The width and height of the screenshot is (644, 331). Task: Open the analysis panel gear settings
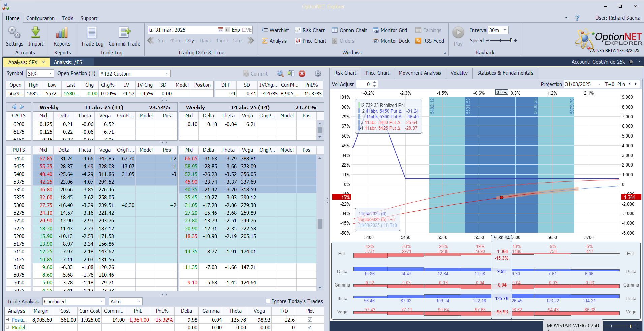[x=318, y=73]
